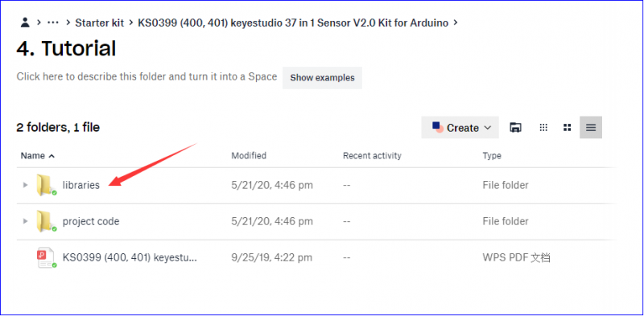
Task: Click the Recent activity column header
Action: [372, 155]
